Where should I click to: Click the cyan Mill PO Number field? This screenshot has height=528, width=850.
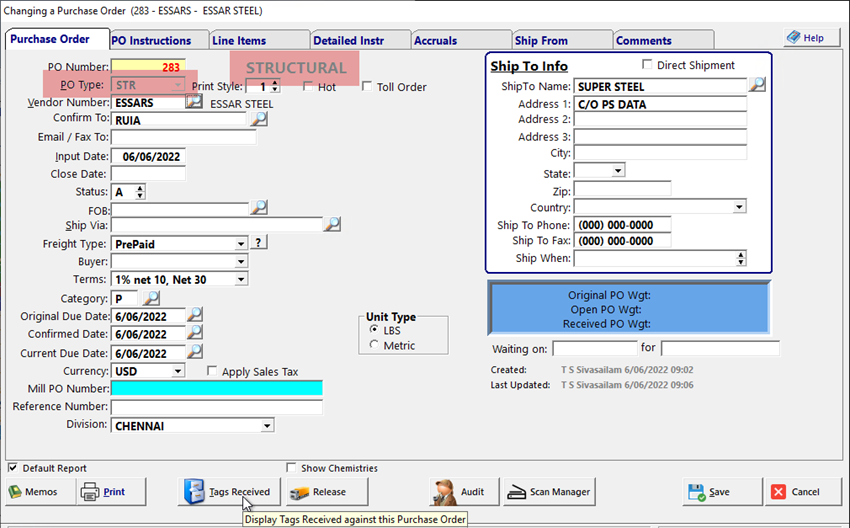217,388
